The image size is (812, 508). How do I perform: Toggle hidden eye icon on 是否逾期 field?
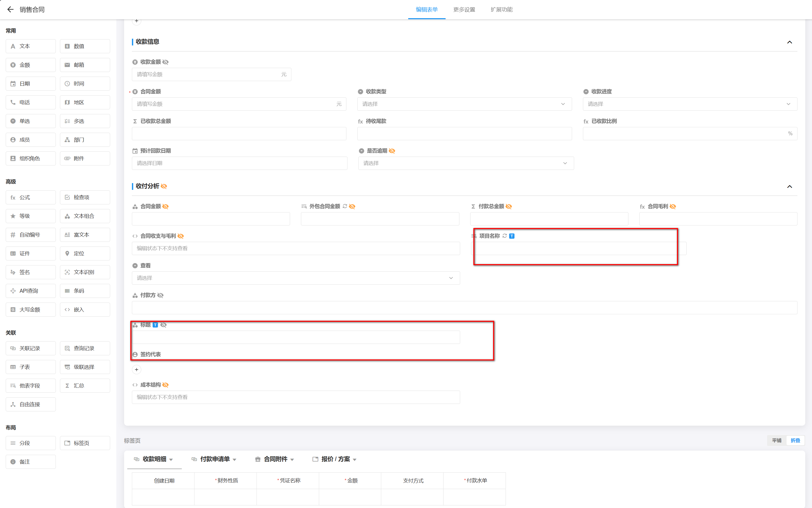click(x=392, y=151)
